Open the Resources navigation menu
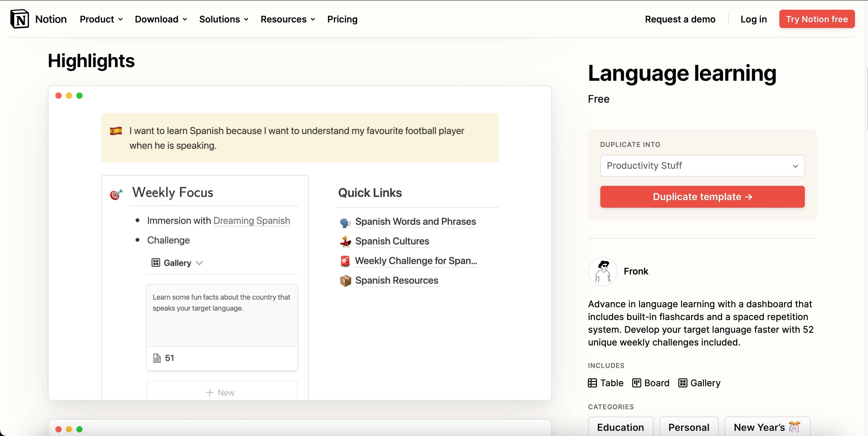Image resolution: width=868 pixels, height=436 pixels. 288,19
